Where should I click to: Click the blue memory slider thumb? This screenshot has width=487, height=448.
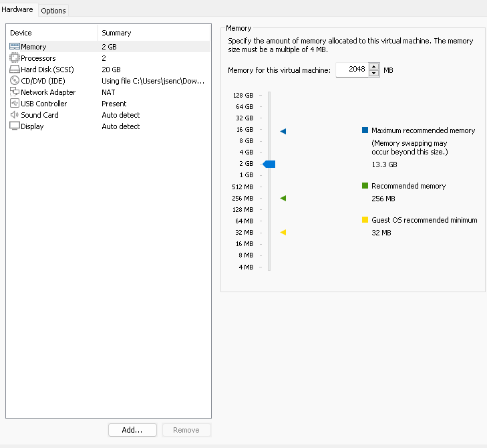coord(269,164)
